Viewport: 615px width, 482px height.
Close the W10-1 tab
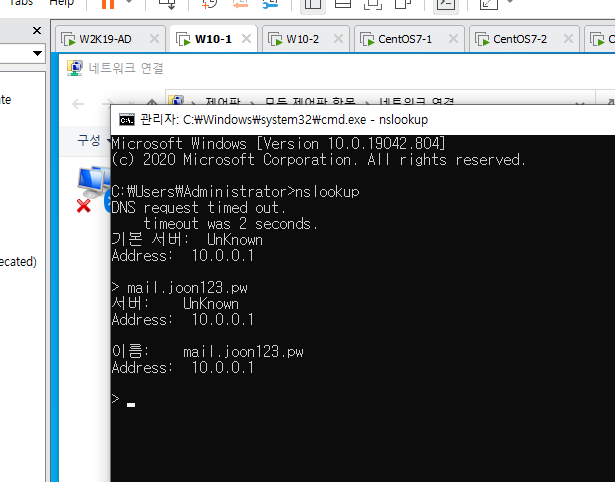click(x=246, y=39)
